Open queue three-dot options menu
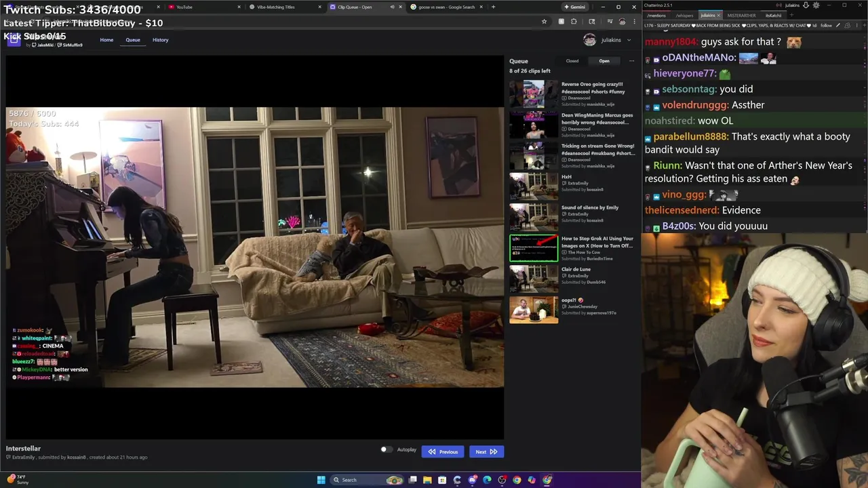 pos(631,61)
